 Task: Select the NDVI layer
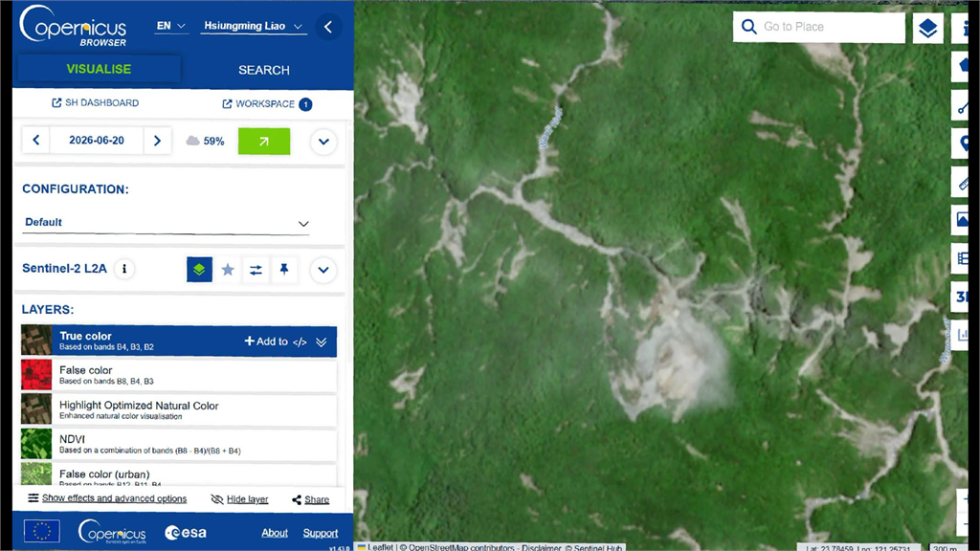(x=179, y=444)
